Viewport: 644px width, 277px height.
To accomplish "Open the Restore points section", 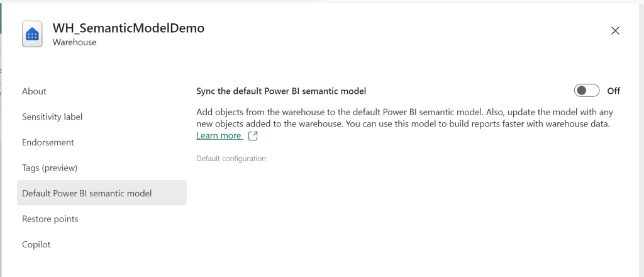I will coord(50,219).
